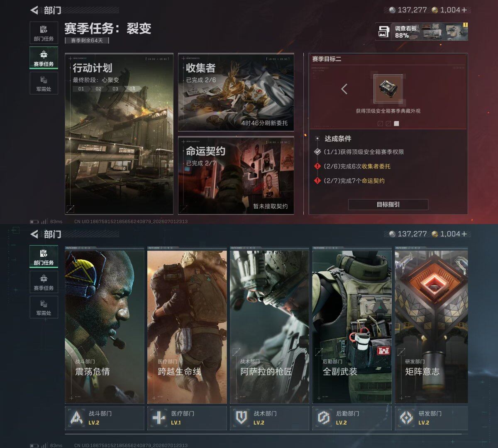Click silver coin icon on department cards screen
This screenshot has height=448, width=498.
coord(392,234)
